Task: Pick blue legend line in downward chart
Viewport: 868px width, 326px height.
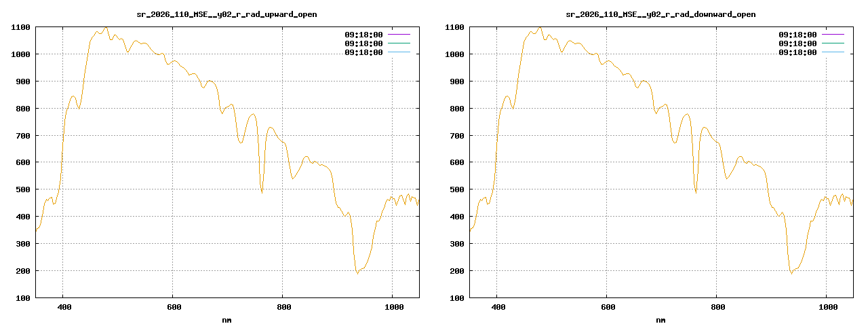Action: [833, 52]
